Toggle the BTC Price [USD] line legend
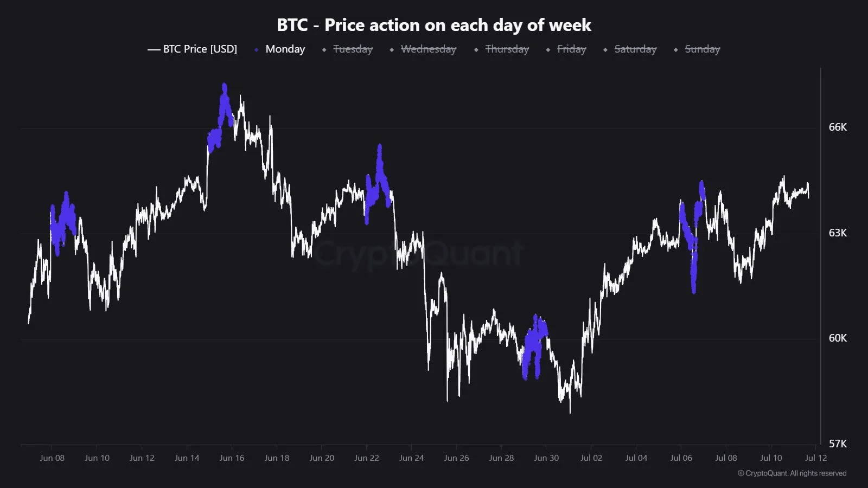Screen dimensions: 868x488 (193, 49)
